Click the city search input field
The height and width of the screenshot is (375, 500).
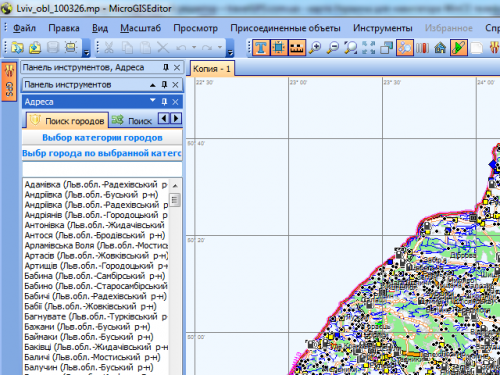click(102, 169)
